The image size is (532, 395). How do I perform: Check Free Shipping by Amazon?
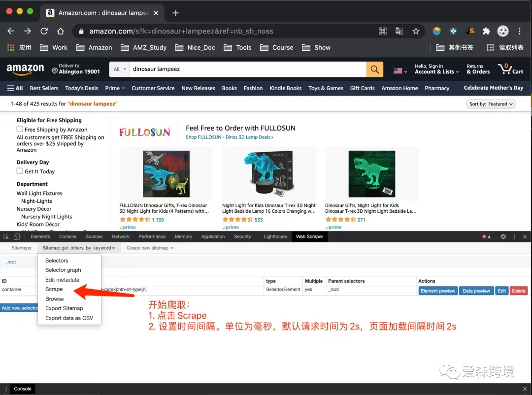click(x=20, y=130)
